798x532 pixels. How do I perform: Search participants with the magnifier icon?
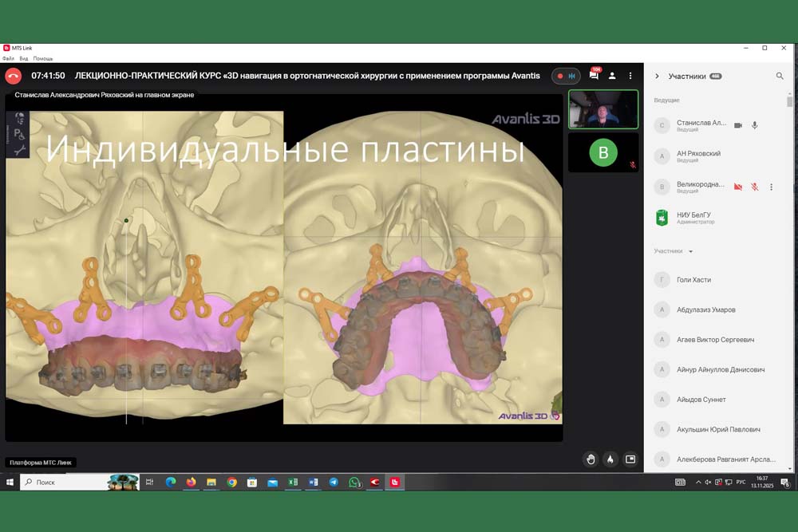[x=780, y=76]
